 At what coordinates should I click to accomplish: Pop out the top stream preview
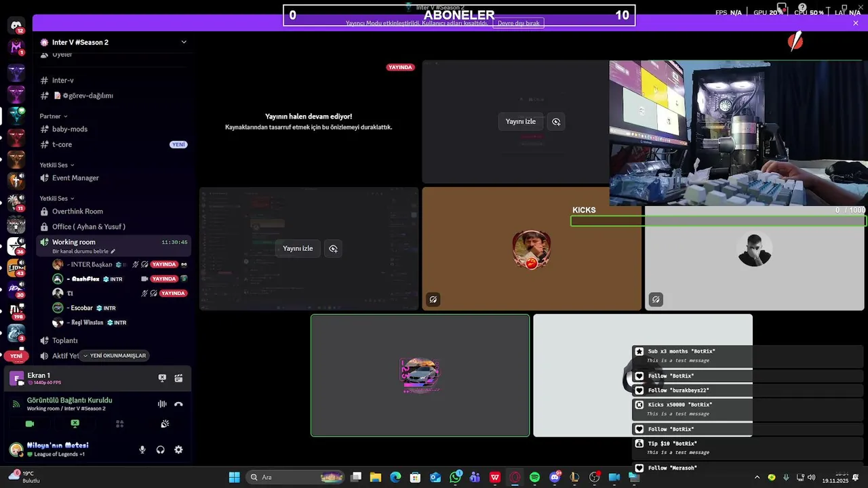coord(556,122)
